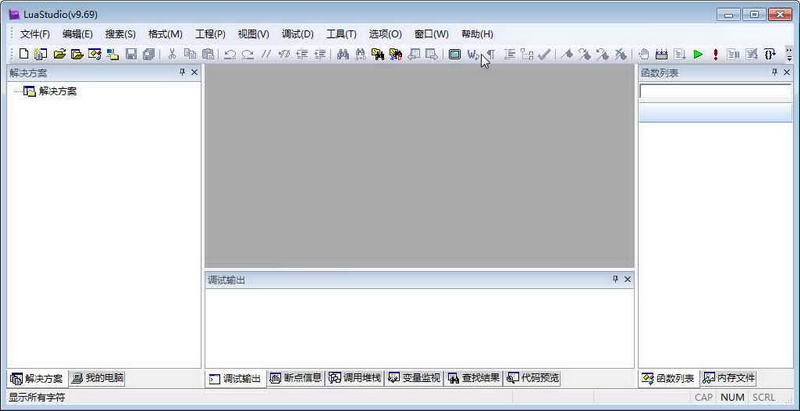Switch to the 内存文件 tab
The width and height of the screenshot is (800, 411).
point(729,378)
